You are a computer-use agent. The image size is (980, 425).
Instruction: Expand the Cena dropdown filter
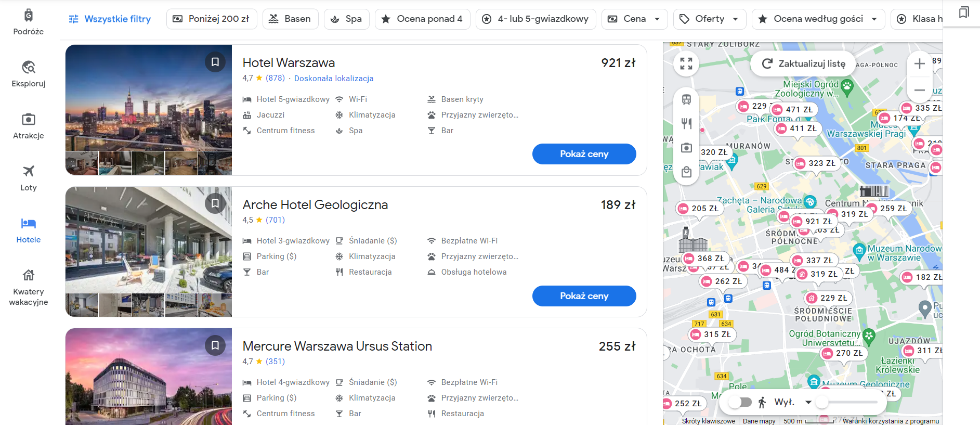tap(634, 19)
